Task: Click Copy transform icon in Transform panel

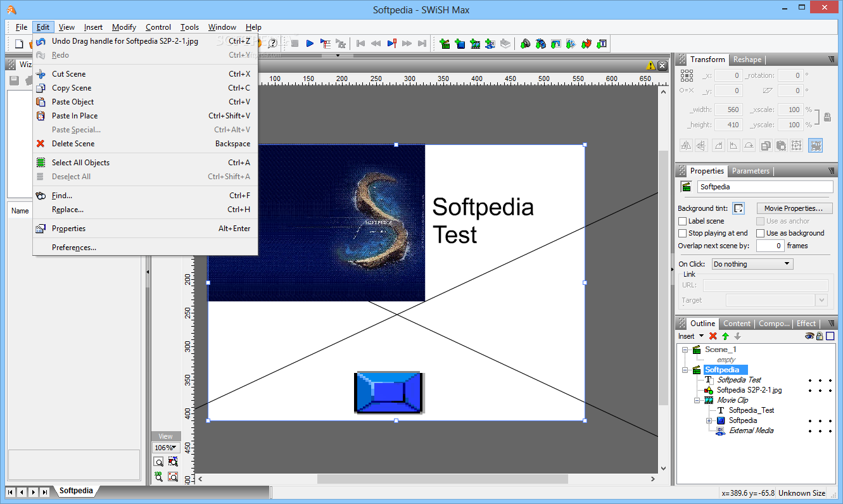Action: [x=766, y=145]
